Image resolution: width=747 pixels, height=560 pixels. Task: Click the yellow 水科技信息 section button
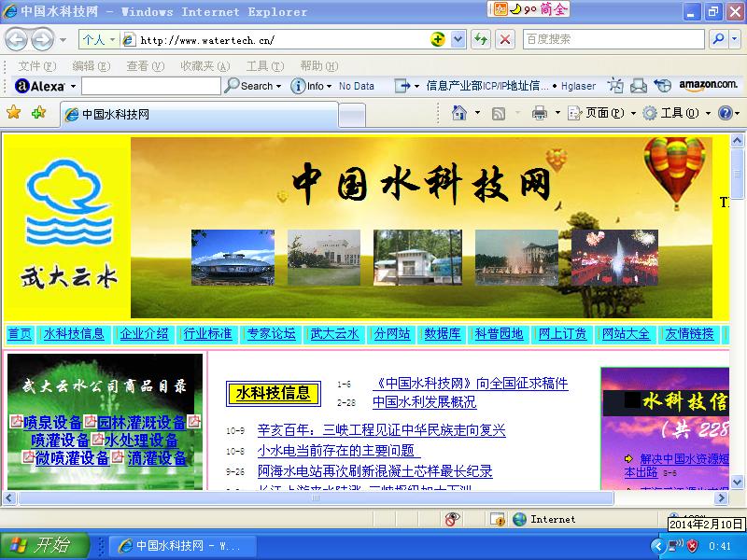274,393
